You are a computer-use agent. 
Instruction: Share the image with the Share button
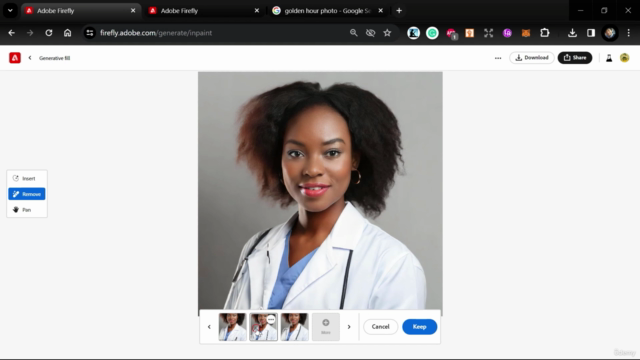pyautogui.click(x=575, y=58)
